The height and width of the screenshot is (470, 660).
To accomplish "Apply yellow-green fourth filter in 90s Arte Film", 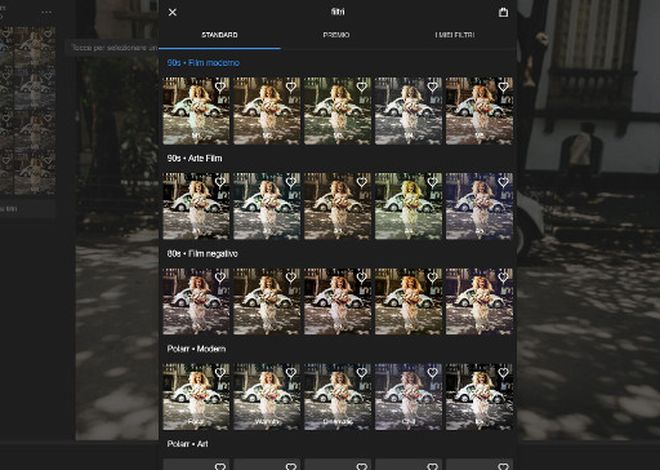I will click(408, 206).
